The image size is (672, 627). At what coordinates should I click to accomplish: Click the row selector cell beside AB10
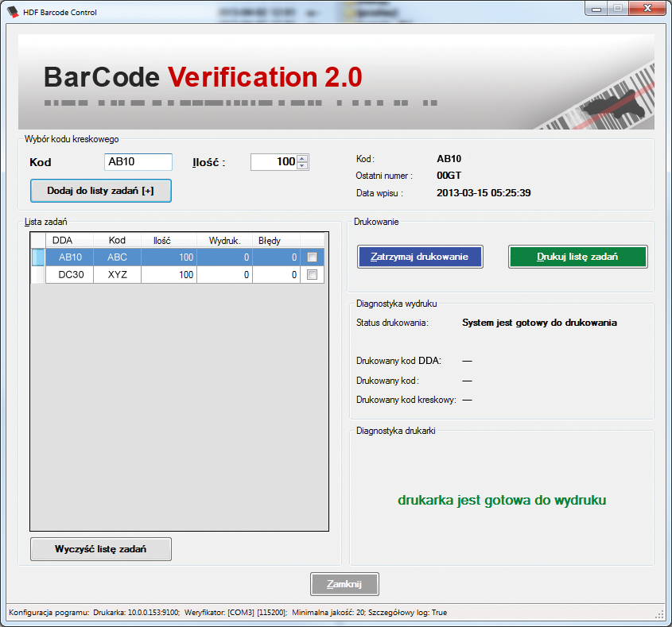(x=37, y=257)
